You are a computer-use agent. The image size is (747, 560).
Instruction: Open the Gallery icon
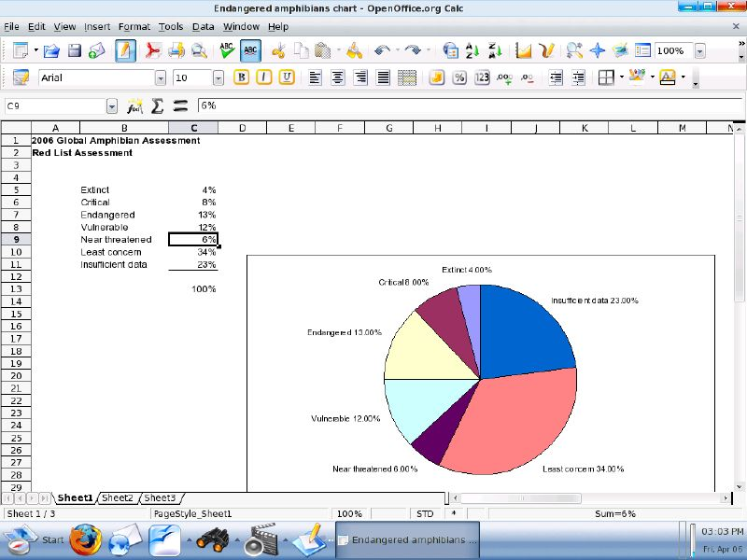click(620, 50)
